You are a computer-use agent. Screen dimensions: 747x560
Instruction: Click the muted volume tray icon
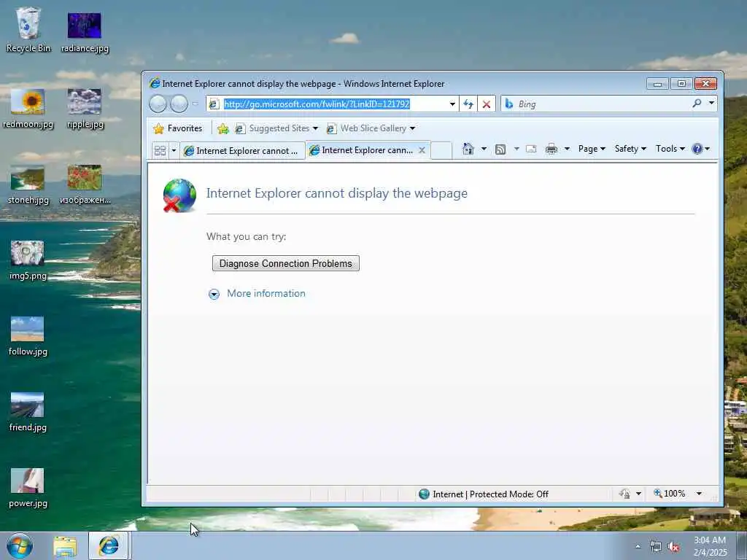coord(673,547)
